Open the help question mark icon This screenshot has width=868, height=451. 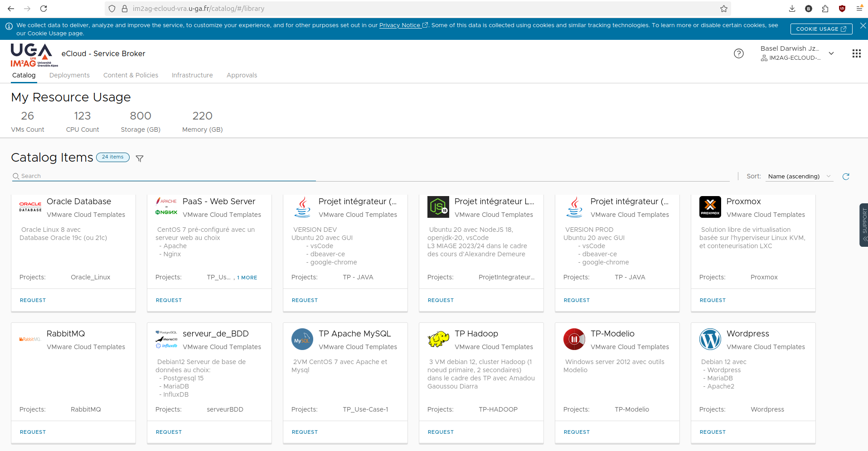739,53
